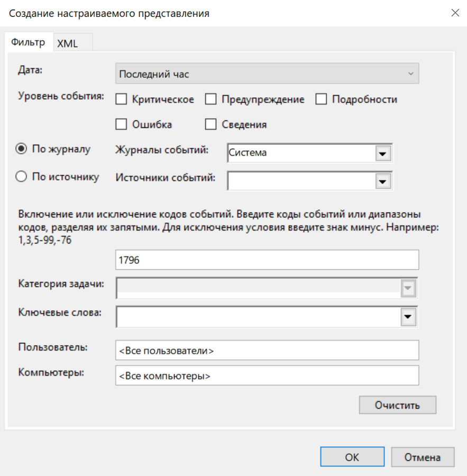Click the event ID field containing 1796
Screen dimensions: 467x476
point(267,260)
